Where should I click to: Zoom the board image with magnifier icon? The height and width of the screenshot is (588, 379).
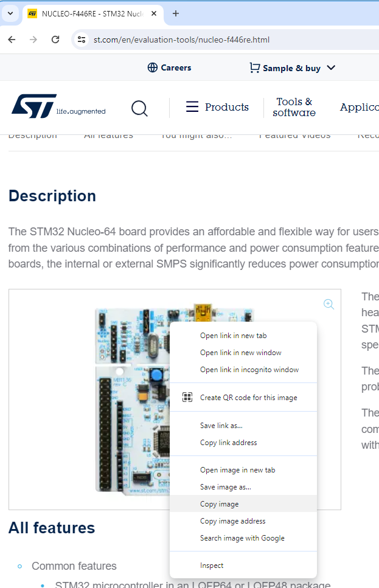click(329, 304)
